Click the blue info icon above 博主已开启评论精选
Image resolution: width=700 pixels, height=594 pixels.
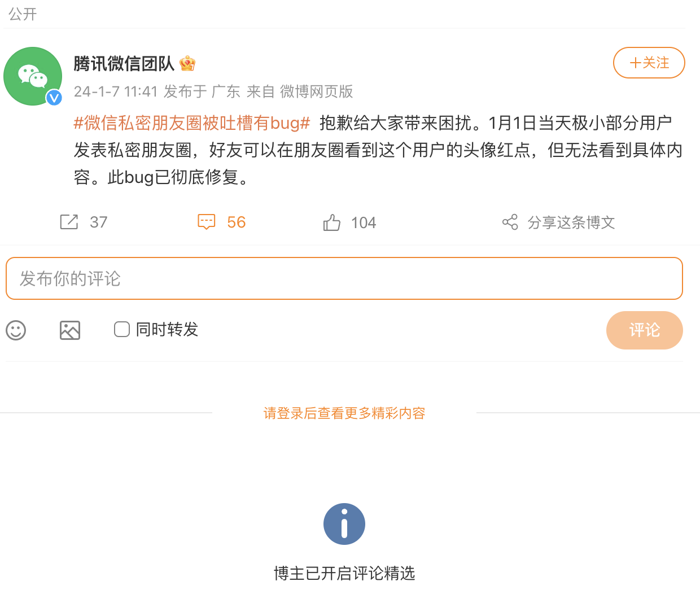pos(344,524)
